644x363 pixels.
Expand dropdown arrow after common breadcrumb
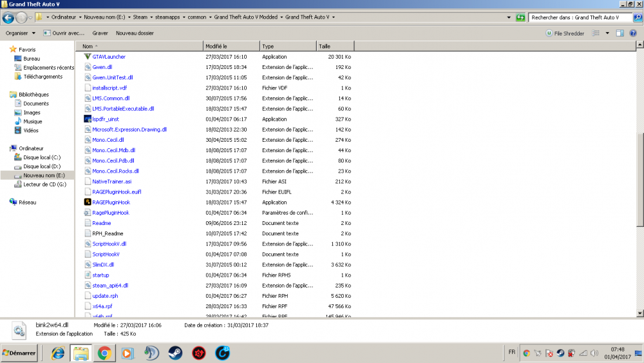coord(210,17)
